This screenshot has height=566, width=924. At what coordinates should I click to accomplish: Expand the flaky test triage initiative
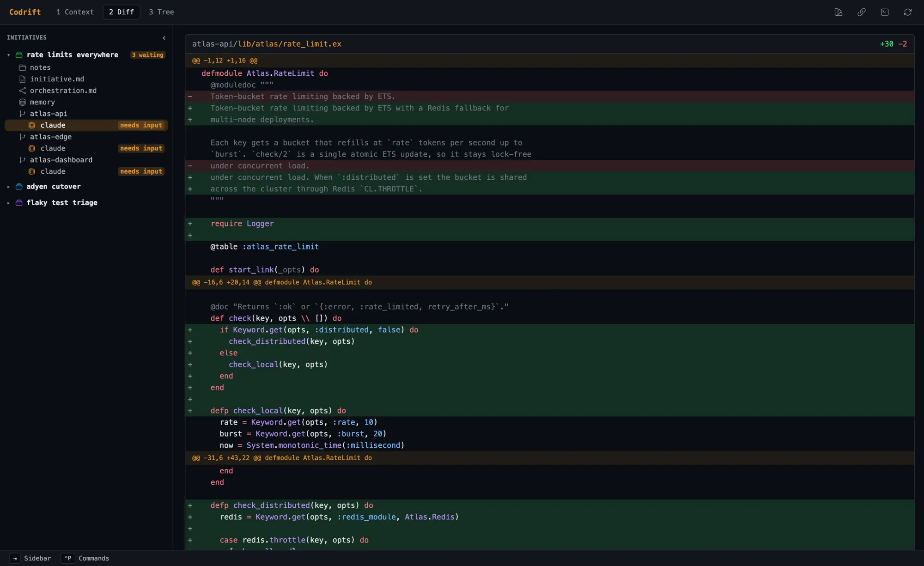coord(9,203)
